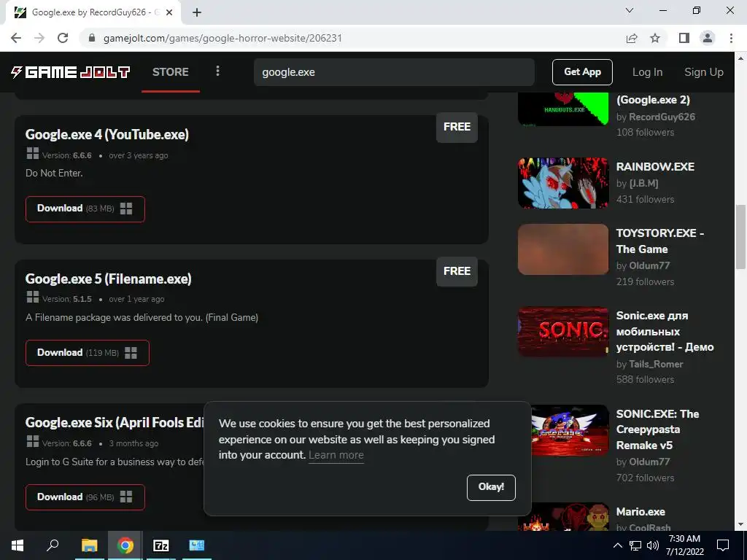Bookmark this tab with star icon
This screenshot has width=747, height=560.
[655, 38]
